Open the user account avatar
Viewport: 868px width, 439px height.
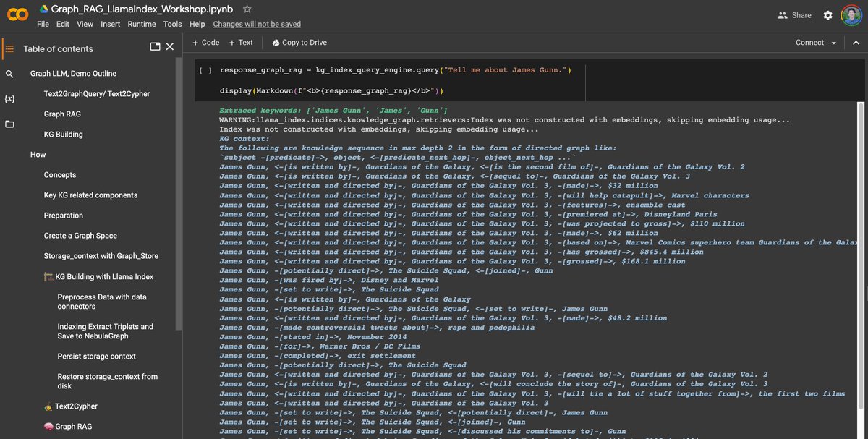pyautogui.click(x=851, y=15)
